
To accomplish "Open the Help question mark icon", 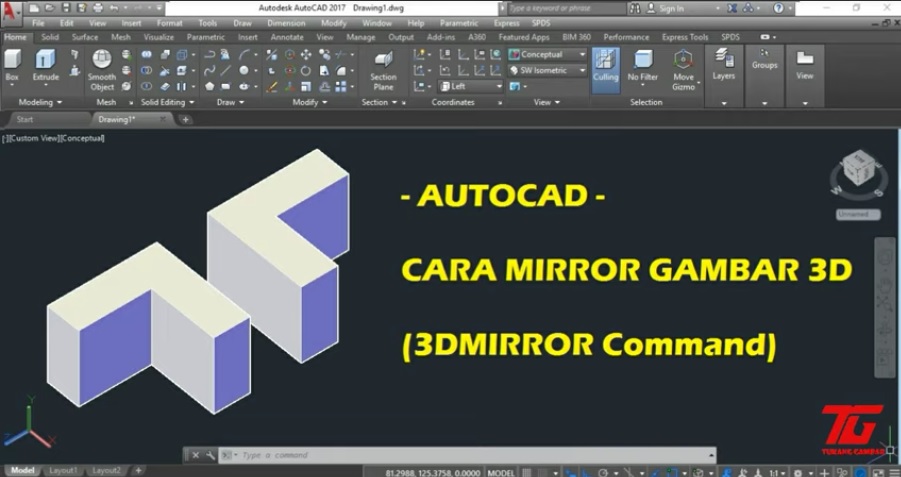I will click(x=778, y=8).
